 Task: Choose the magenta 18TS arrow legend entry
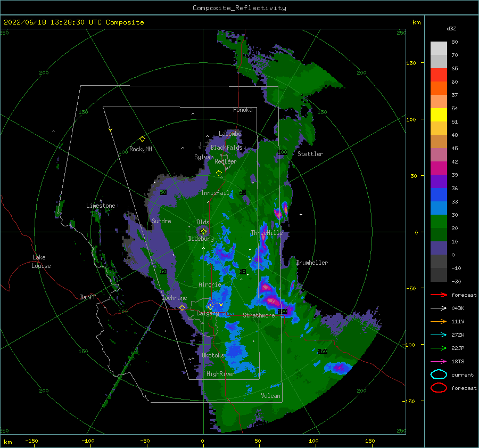(439, 361)
